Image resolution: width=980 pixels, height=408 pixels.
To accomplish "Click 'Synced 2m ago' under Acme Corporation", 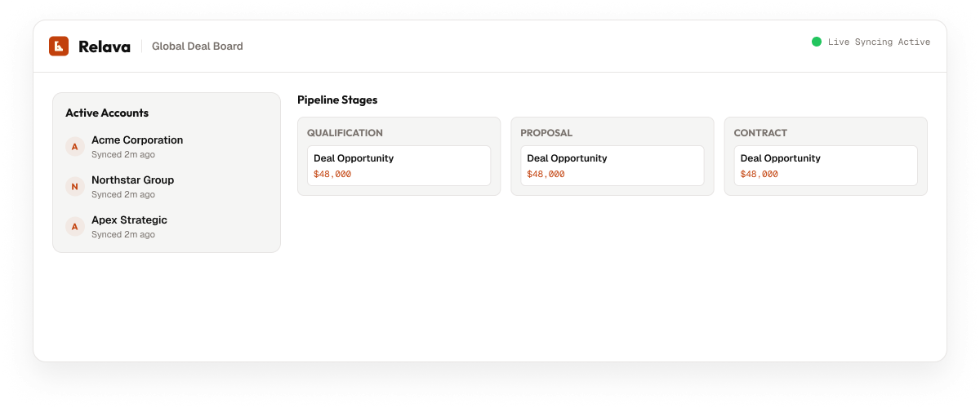I will pyautogui.click(x=123, y=154).
